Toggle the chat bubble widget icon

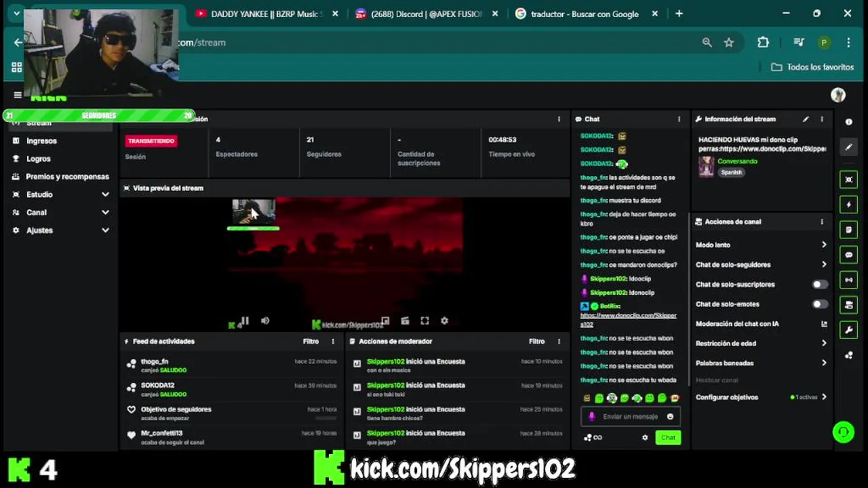(848, 255)
